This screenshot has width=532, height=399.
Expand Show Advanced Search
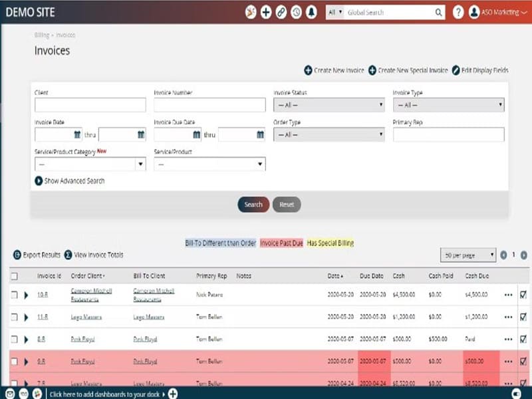click(x=70, y=181)
